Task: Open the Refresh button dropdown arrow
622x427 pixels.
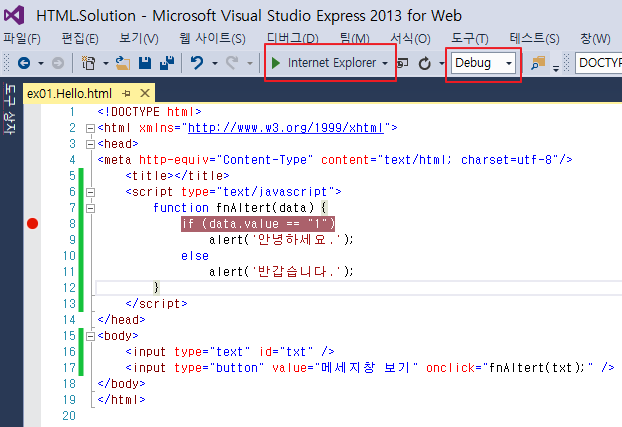Action: coord(442,63)
